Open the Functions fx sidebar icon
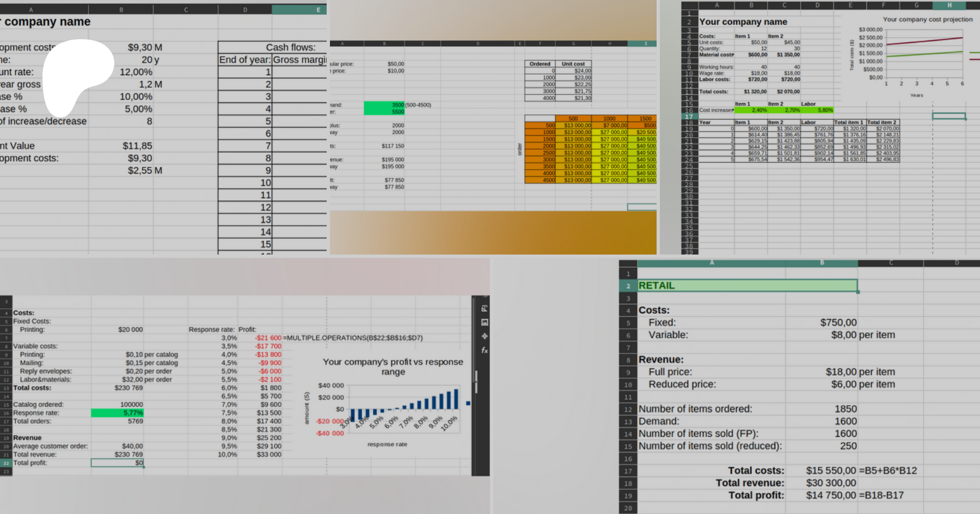Viewport: 980px width, 514px height. click(484, 350)
